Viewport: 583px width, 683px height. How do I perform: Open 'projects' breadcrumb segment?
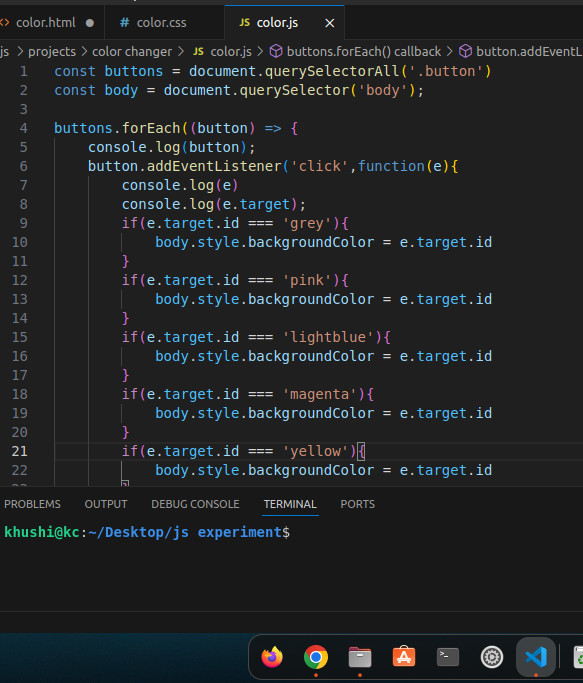tap(52, 52)
